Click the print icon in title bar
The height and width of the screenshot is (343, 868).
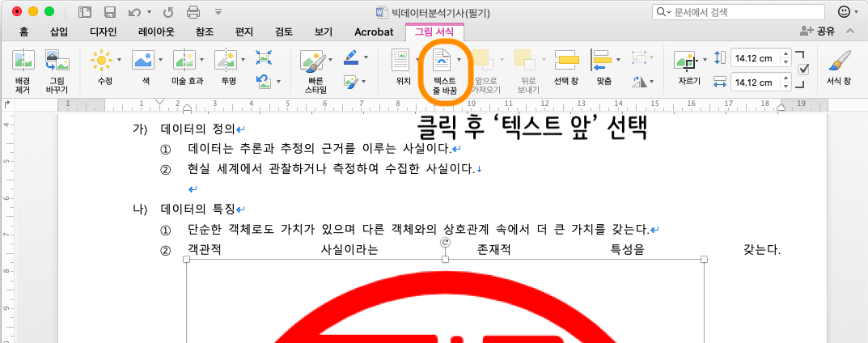pyautogui.click(x=193, y=11)
